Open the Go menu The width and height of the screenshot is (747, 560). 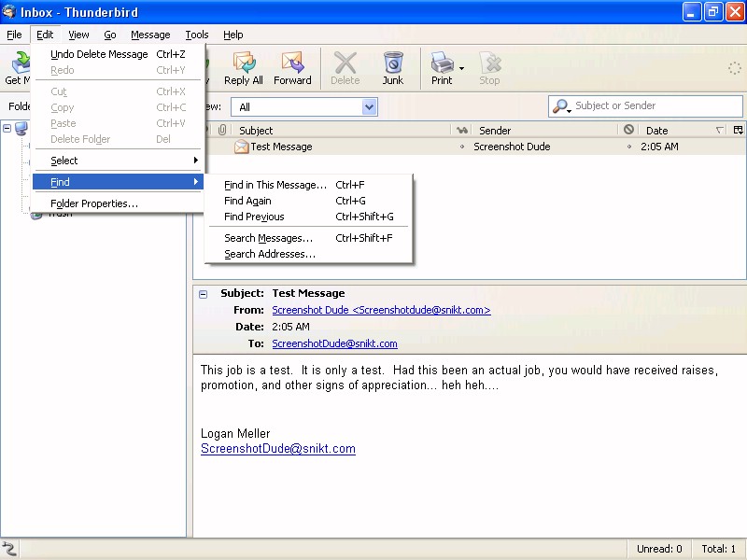point(110,35)
